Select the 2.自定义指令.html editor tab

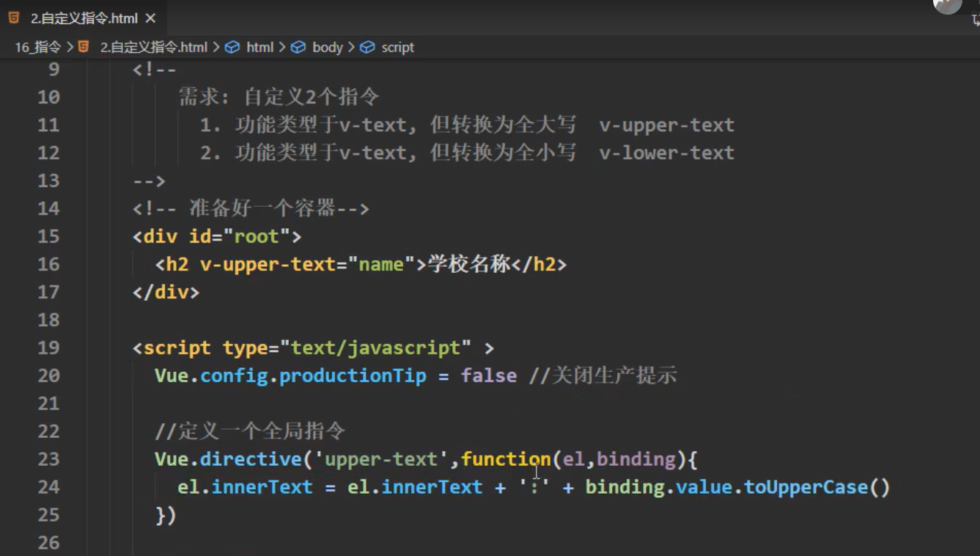pos(82,18)
